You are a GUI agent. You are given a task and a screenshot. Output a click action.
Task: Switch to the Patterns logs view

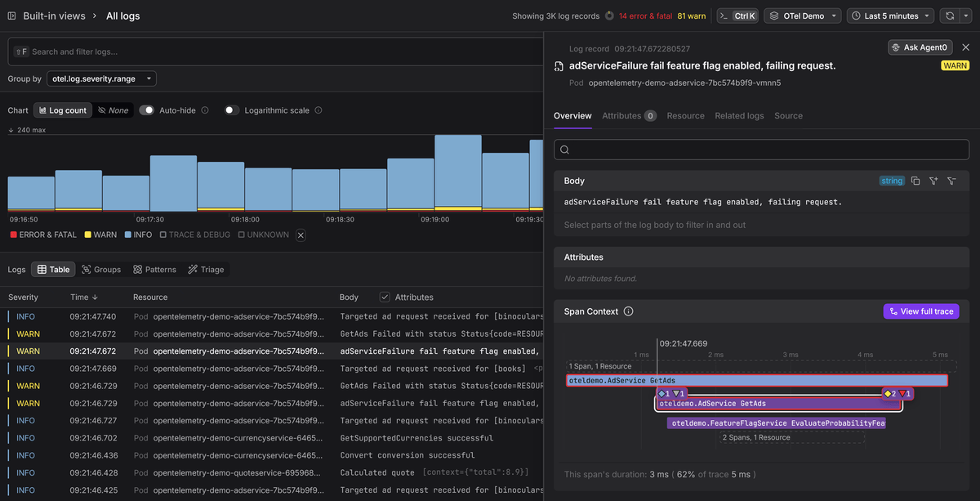pos(154,269)
